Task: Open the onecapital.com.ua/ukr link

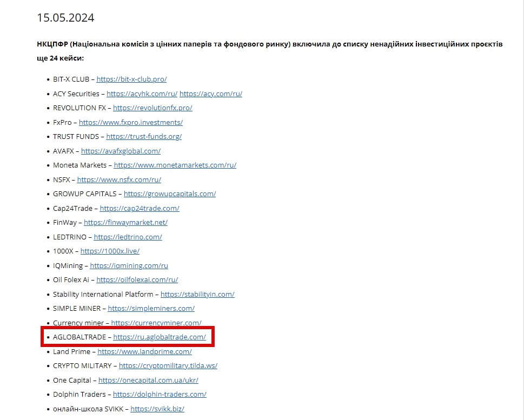Action: (148, 380)
